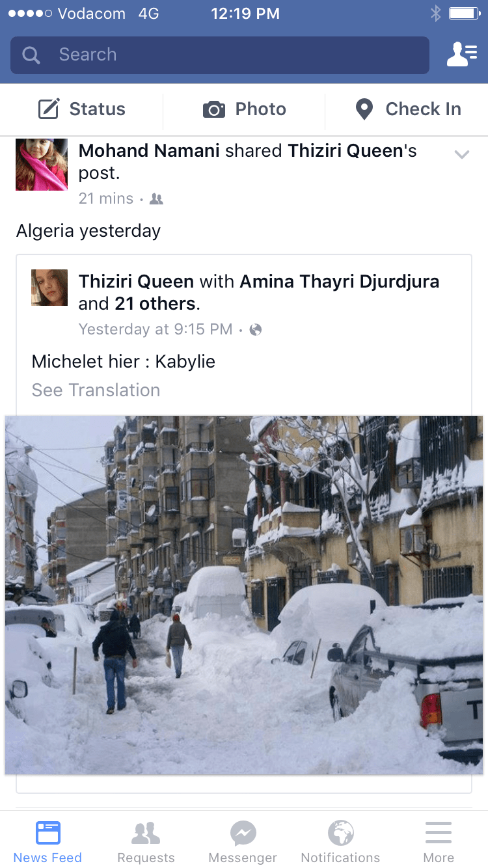488x868 pixels.
Task: Tap Thiziri Queen's small profile picture
Action: [x=49, y=288]
